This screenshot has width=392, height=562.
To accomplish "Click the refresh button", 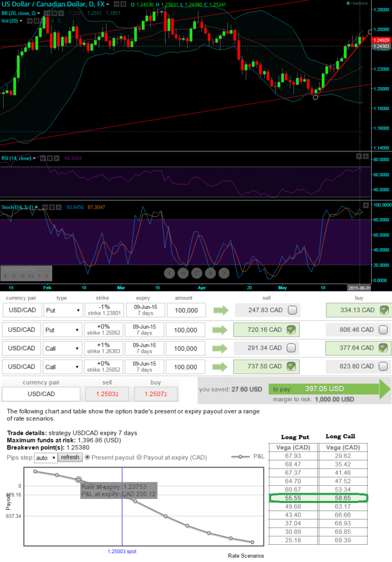I will pos(70,457).
